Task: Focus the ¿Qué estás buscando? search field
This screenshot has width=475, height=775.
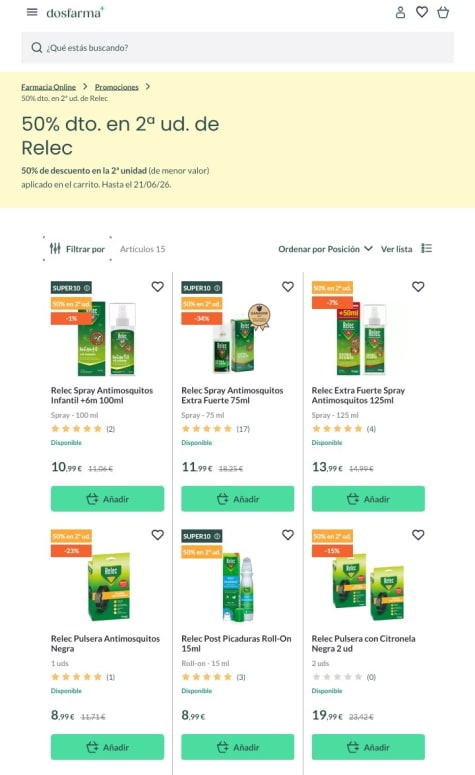Action: 237,47
